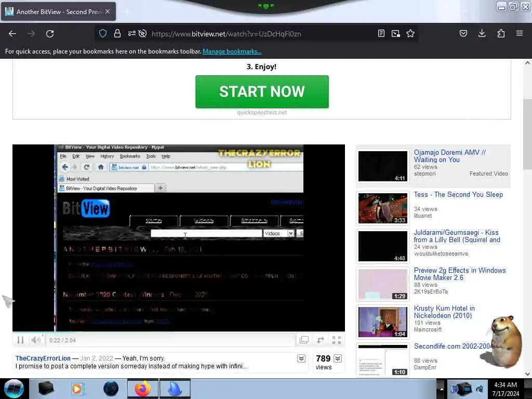Click the page scrollbar down arrow
Image resolution: width=532 pixels, height=399 pixels.
[x=527, y=374]
